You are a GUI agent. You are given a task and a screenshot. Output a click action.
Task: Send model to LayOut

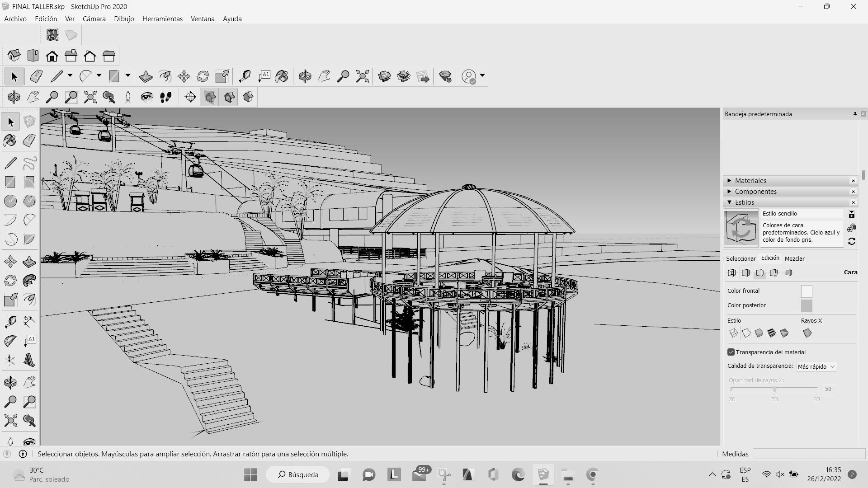(423, 76)
